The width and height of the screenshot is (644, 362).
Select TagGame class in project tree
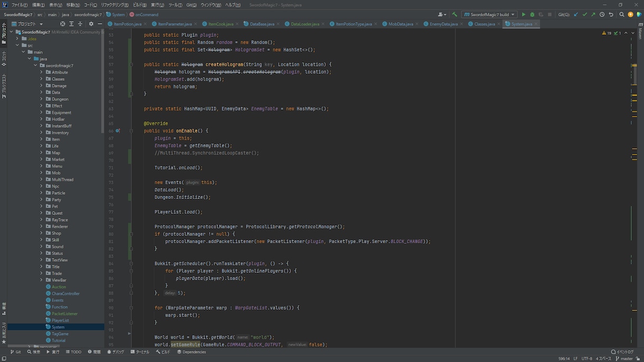point(56,334)
